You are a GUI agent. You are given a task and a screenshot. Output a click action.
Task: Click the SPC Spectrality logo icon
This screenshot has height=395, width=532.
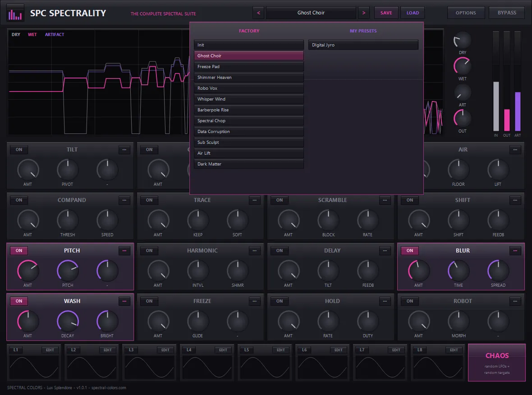click(x=15, y=13)
